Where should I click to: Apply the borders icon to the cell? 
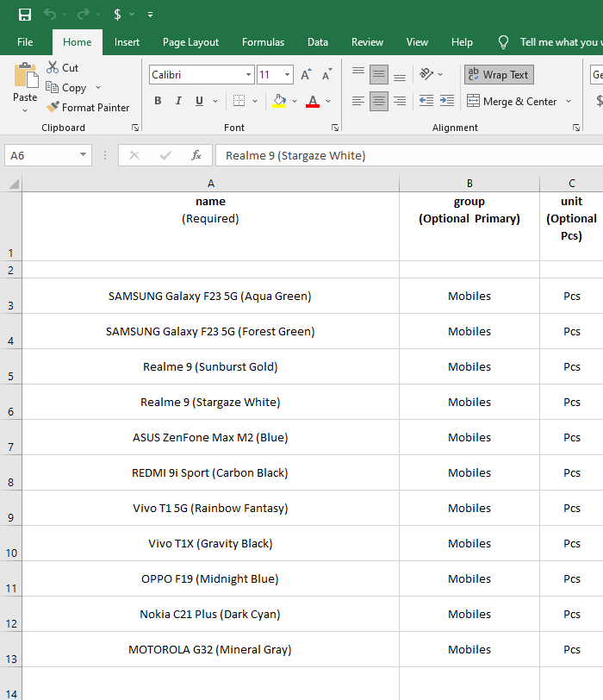239,101
